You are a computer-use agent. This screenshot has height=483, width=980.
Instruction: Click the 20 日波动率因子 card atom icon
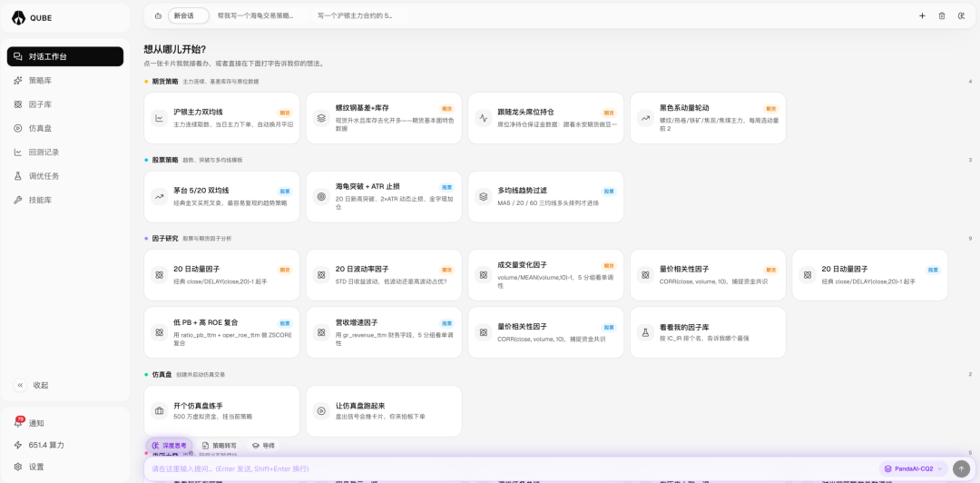tap(321, 275)
